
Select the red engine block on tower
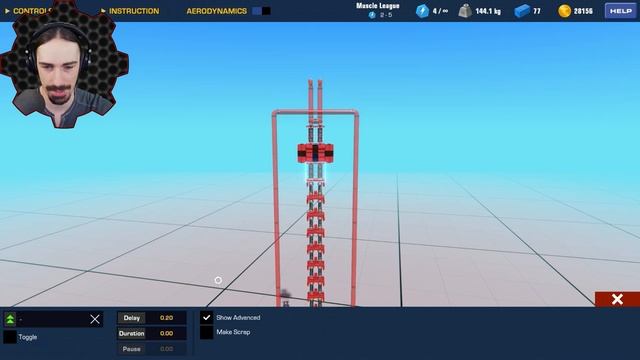[x=315, y=153]
